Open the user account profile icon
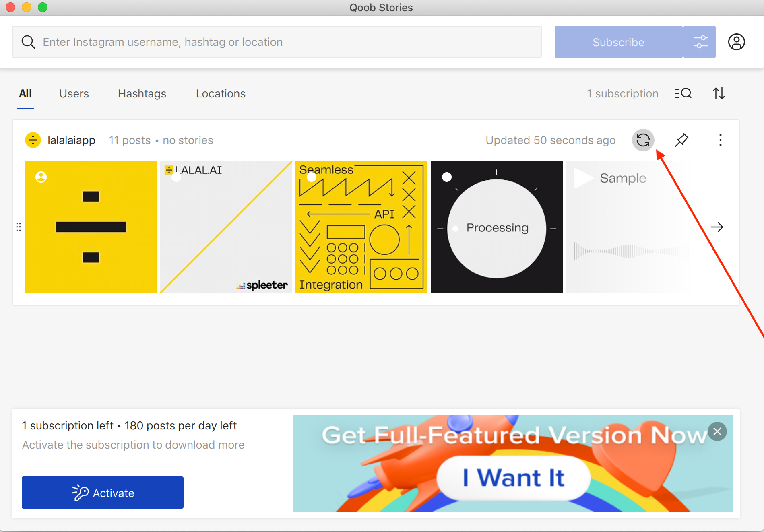Image resolution: width=764 pixels, height=532 pixels. (737, 42)
